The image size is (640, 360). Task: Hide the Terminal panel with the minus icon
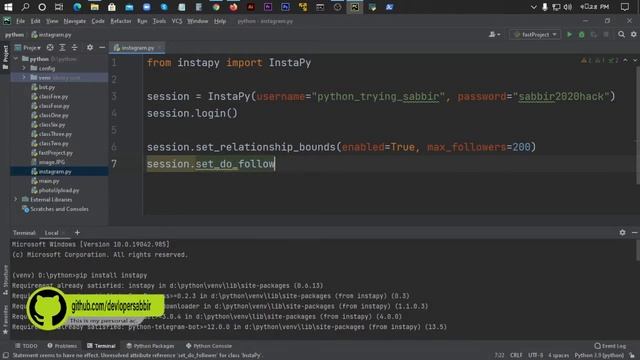click(x=634, y=232)
